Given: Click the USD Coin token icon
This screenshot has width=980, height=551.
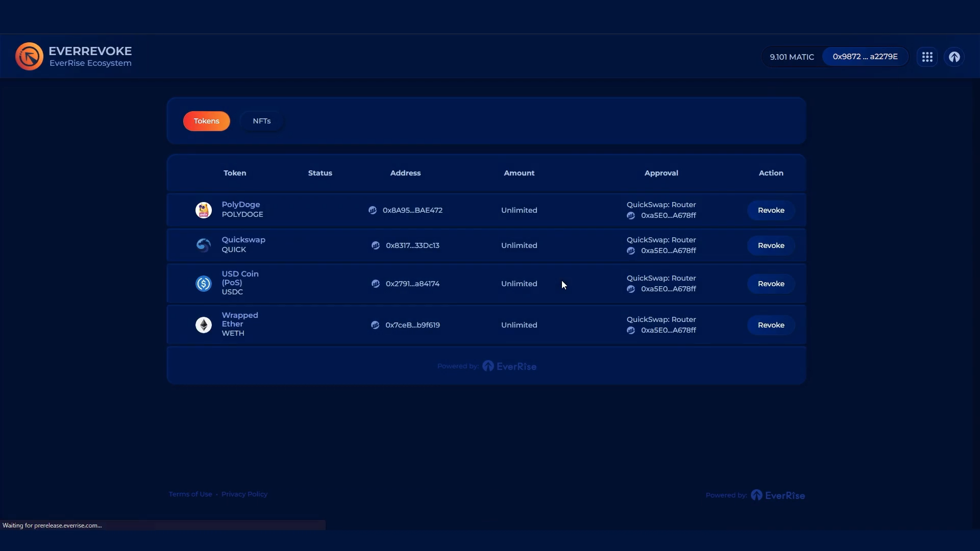Looking at the screenshot, I should 204,284.
